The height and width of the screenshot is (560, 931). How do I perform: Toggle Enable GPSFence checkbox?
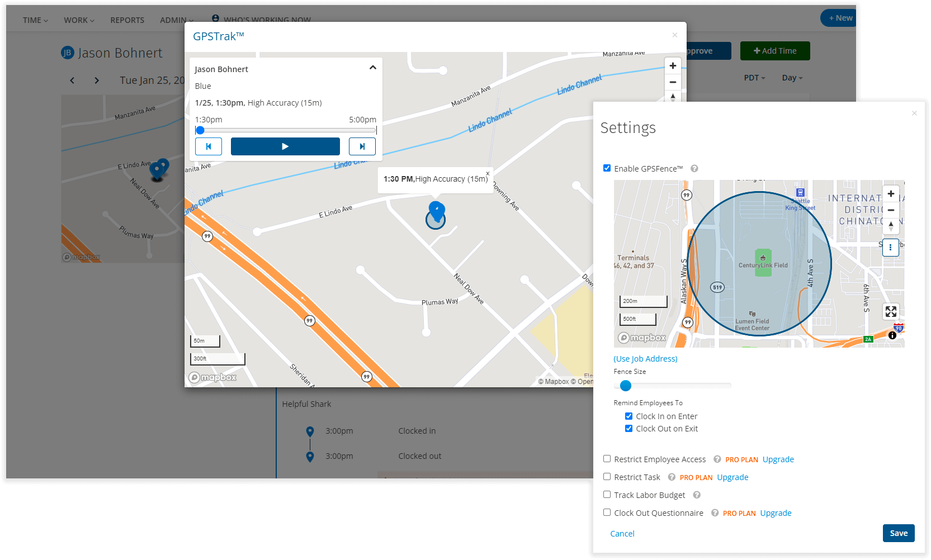607,168
